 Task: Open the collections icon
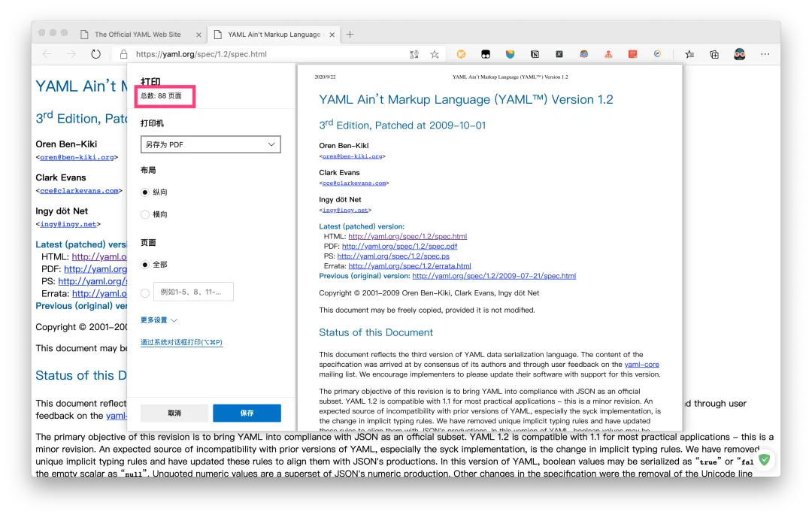click(x=714, y=54)
